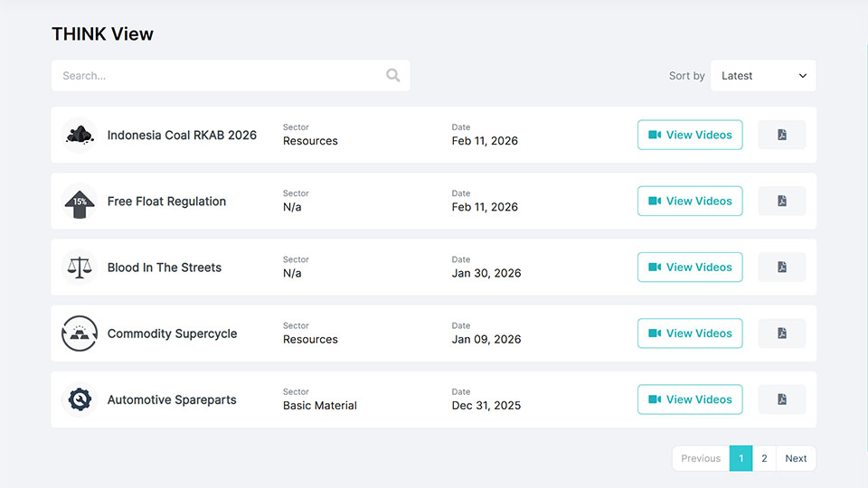Click the Automotive Spareparts wrench gear icon
The height and width of the screenshot is (488, 868).
click(x=80, y=399)
